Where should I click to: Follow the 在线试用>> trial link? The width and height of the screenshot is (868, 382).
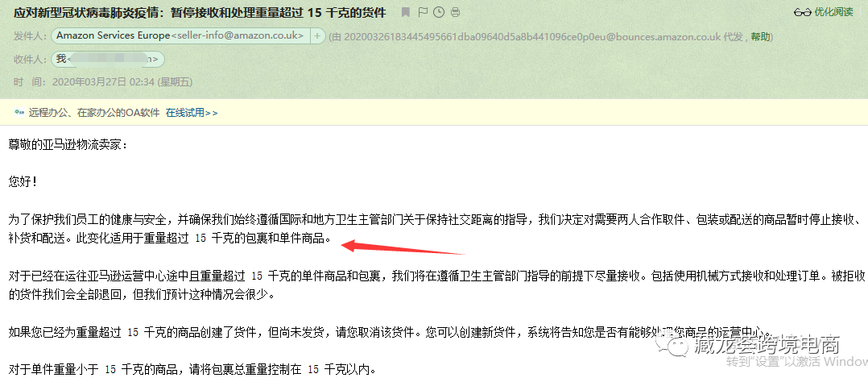click(x=192, y=113)
